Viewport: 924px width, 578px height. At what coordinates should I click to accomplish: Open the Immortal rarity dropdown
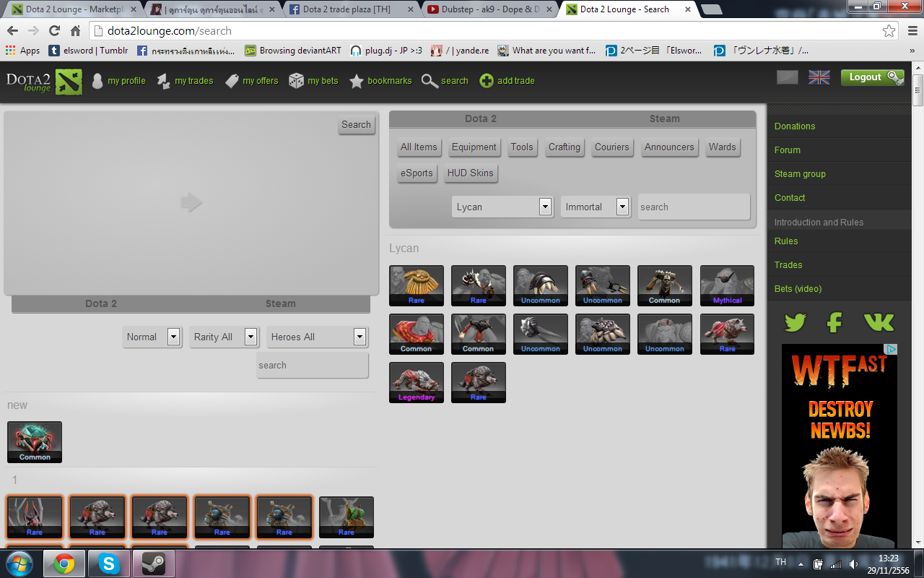pyautogui.click(x=596, y=207)
